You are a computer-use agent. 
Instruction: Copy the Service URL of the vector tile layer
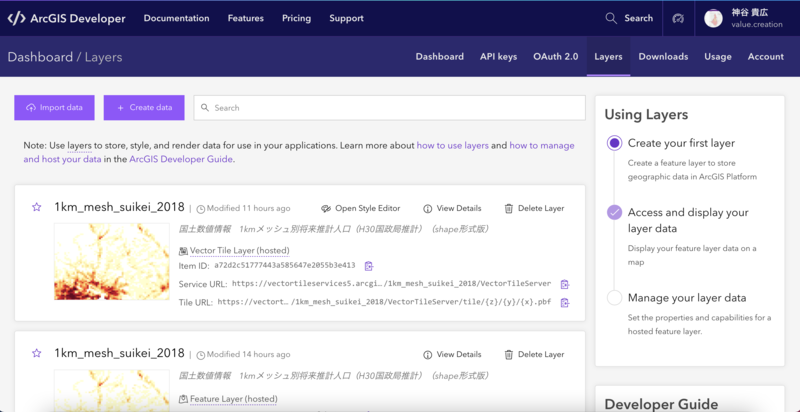(x=565, y=284)
